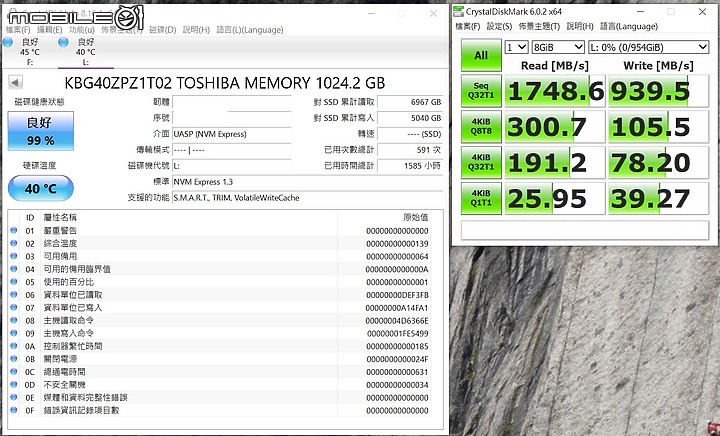Click status dot for attribute 03 可用備用
Viewport: 720px width, 436px height.
click(14, 256)
